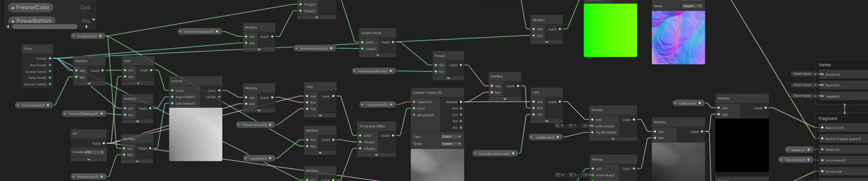Viewport: 868px width, 181px height.
Task: Select the SimpleNoiseSpeed(2) property node
Action: point(200,32)
